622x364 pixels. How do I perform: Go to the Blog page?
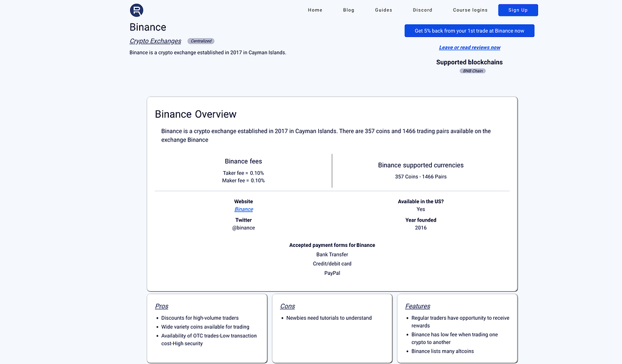[x=348, y=10]
